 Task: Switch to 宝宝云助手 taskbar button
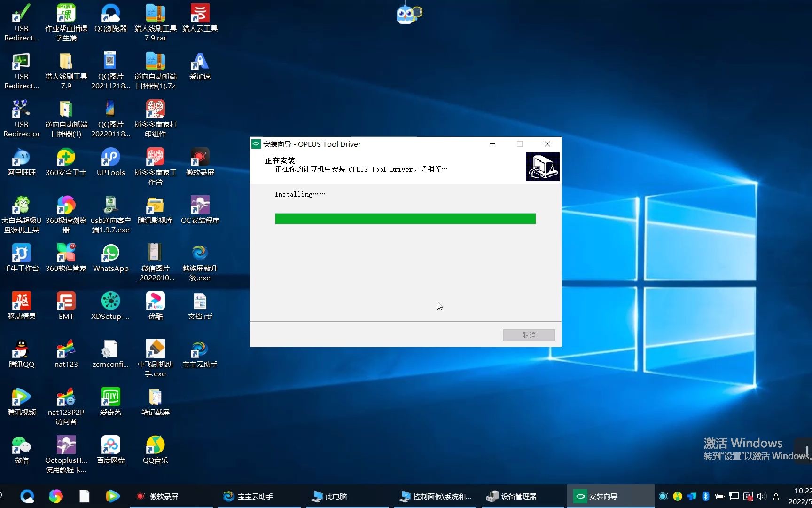point(259,496)
